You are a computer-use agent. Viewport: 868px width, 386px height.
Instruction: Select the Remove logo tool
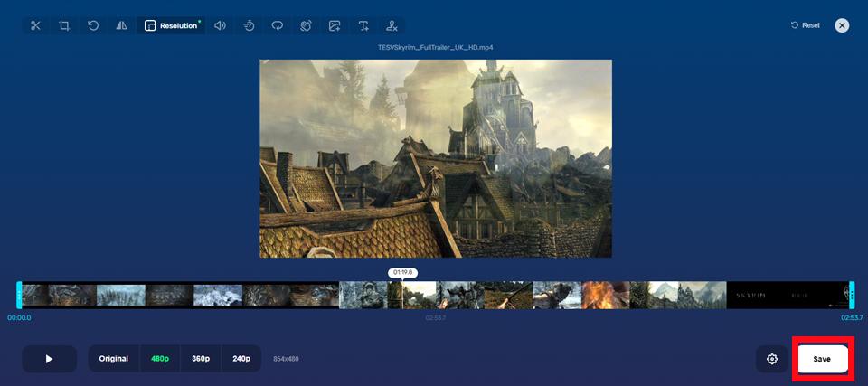coord(392,25)
